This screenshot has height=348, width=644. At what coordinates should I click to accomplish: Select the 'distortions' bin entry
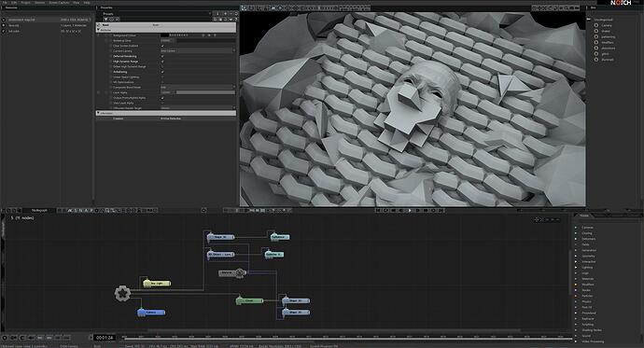609,48
